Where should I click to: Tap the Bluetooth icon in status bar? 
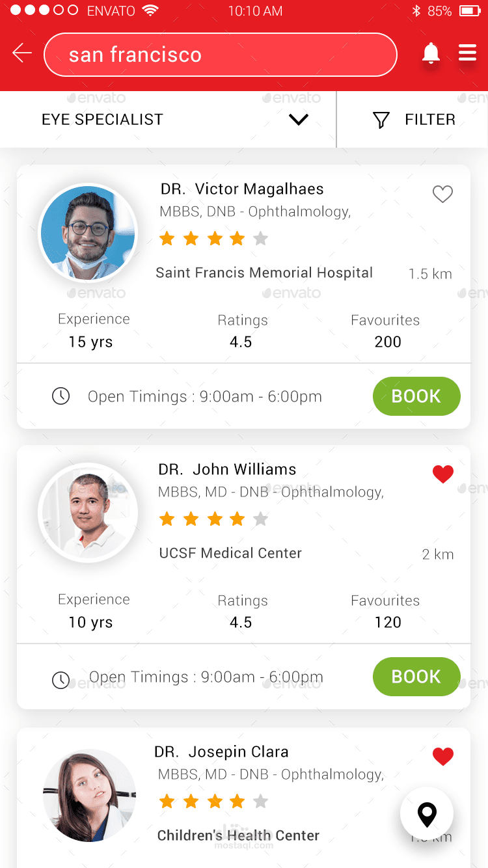416,11
